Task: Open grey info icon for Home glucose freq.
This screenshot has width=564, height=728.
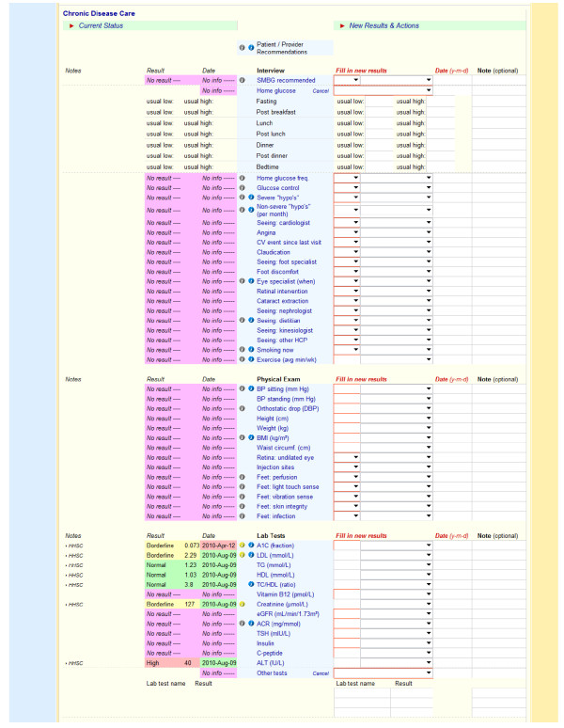Action: (242, 178)
